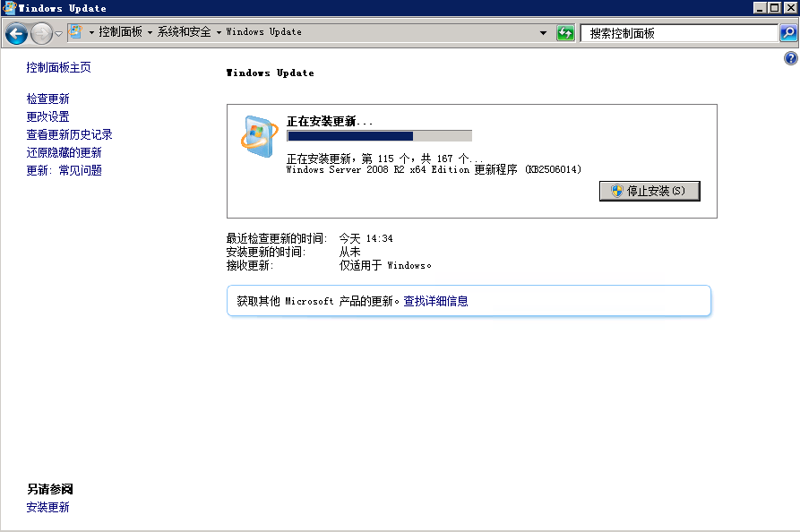Select 控制面板 breadcrumb in address bar
800x532 pixels.
(120, 31)
